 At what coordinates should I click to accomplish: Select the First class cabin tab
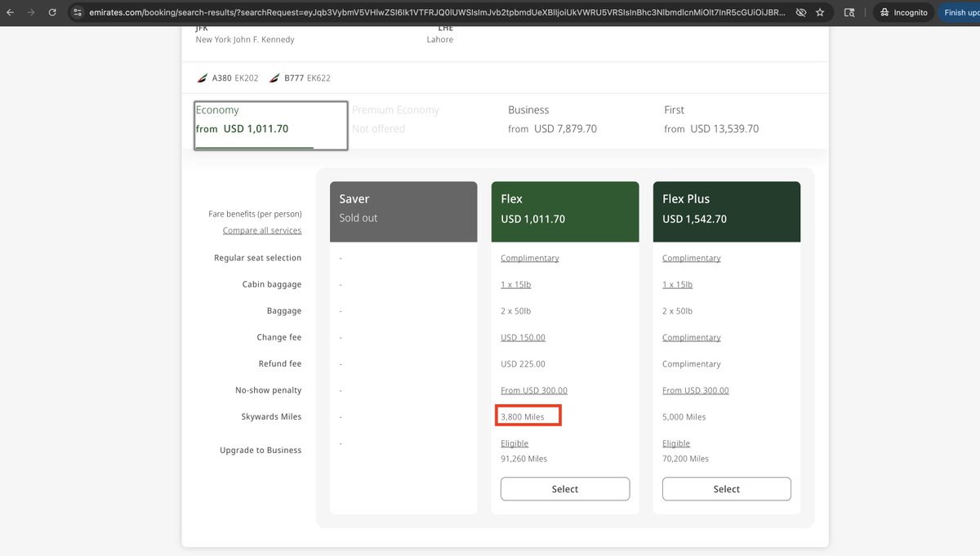point(711,119)
